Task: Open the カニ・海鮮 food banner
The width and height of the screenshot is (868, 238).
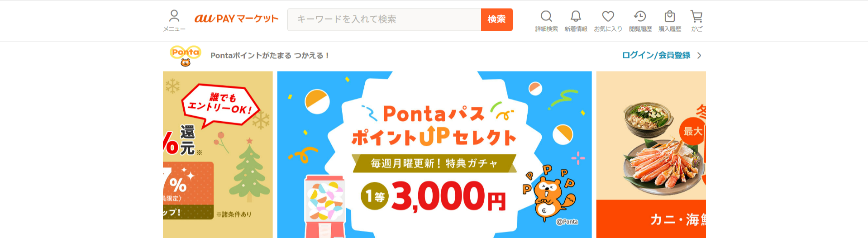Action: [x=651, y=154]
